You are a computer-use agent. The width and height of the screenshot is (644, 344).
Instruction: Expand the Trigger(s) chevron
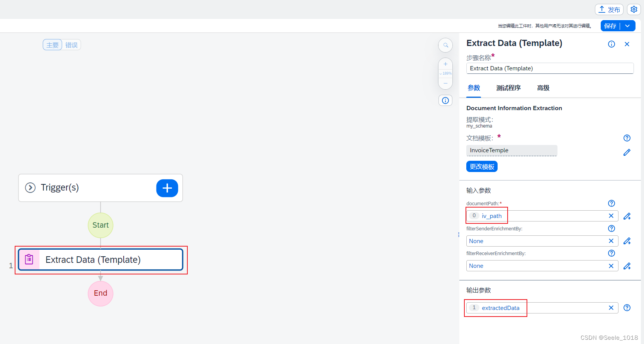(x=30, y=188)
